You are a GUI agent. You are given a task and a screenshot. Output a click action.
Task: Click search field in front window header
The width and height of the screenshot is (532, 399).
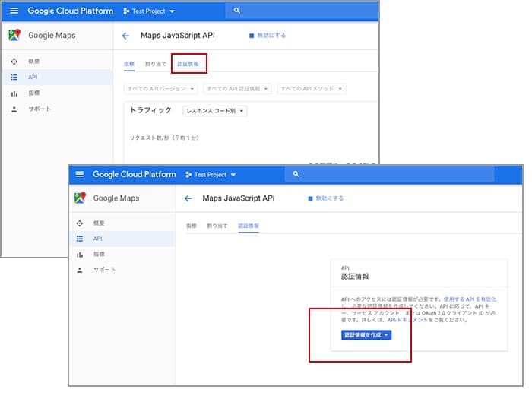[x=389, y=174]
